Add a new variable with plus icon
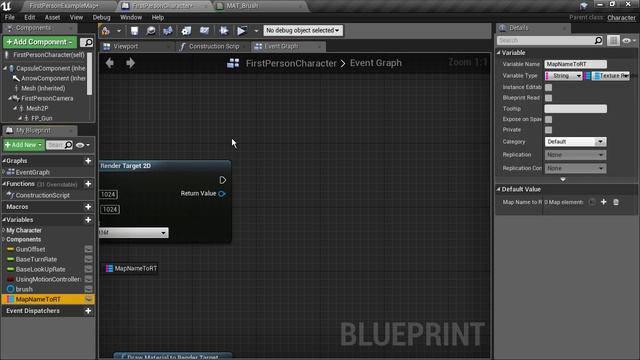Viewport: 640px width, 360px height. (x=88, y=220)
